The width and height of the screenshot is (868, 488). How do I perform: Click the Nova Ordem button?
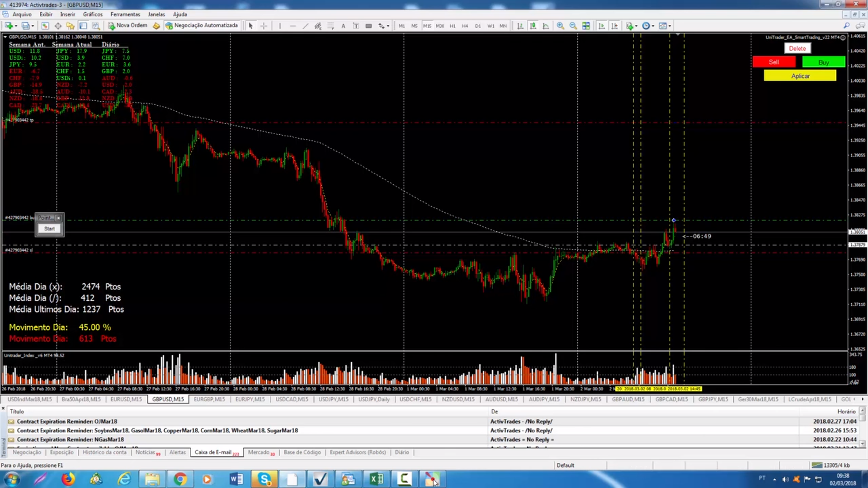coord(127,26)
